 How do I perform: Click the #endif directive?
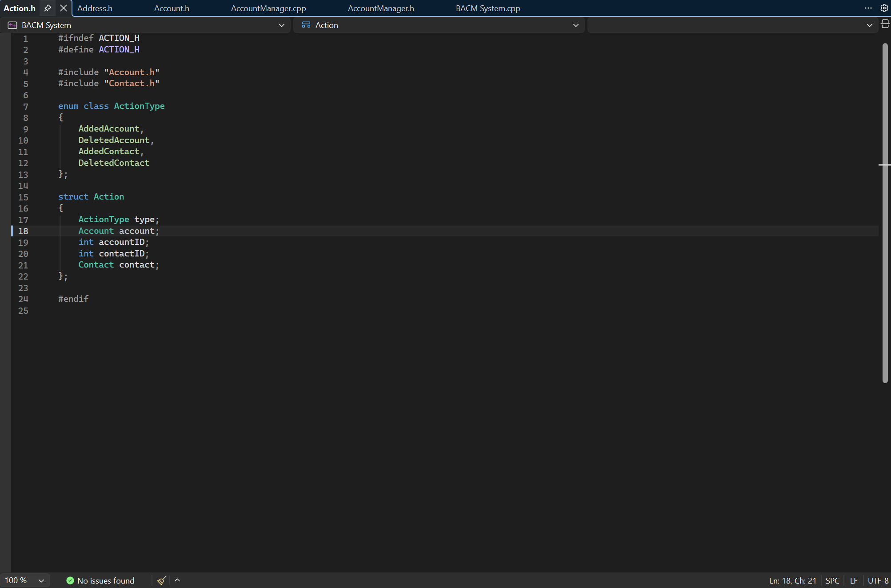(73, 299)
